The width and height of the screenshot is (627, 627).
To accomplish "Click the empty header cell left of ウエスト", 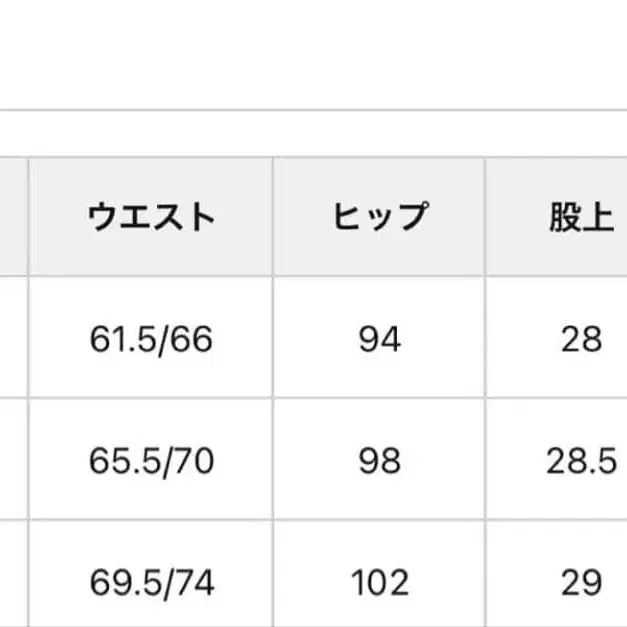I will coord(12,217).
